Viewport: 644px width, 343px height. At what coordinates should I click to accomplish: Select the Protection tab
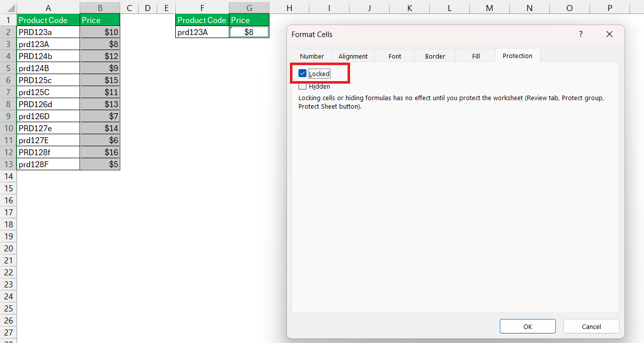[517, 56]
